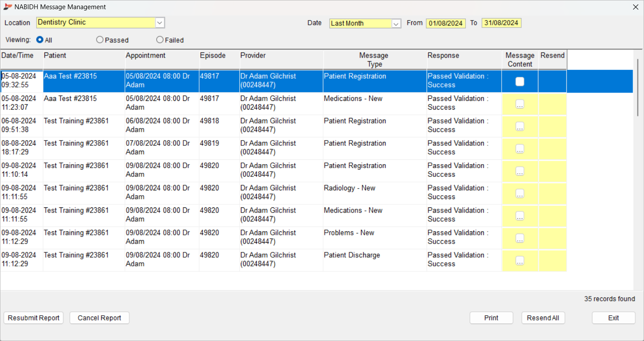Open message content for Medications - New 11:11:55 row
644x341 pixels.
point(520,216)
